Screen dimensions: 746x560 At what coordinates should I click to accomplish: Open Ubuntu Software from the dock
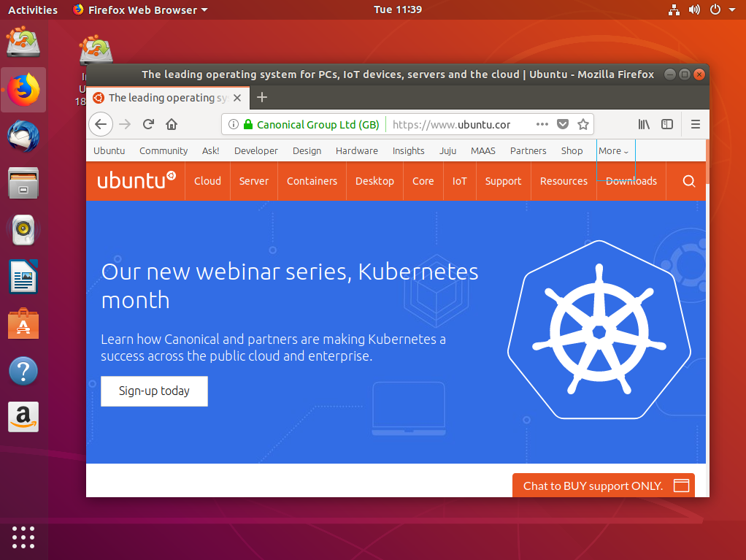pyautogui.click(x=23, y=323)
